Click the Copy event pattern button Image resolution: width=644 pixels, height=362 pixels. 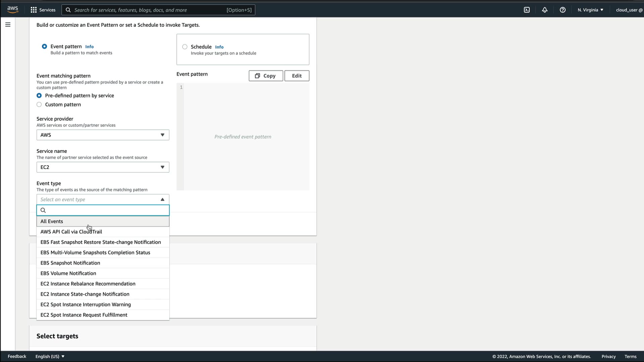click(x=266, y=76)
